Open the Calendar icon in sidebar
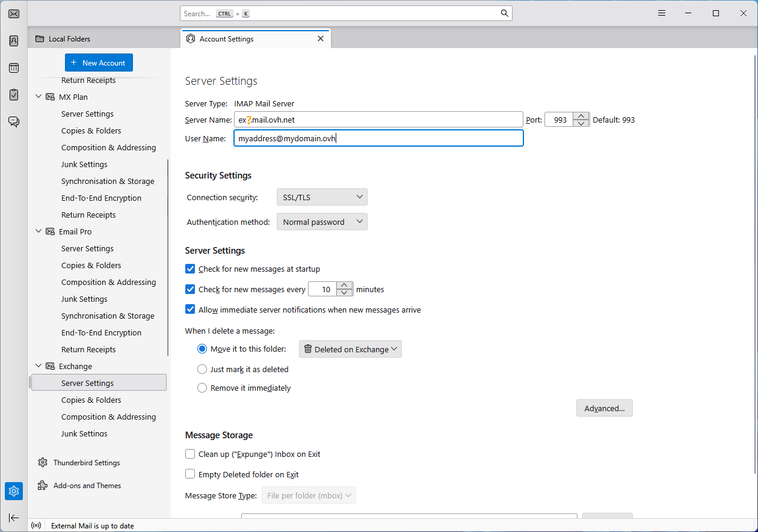758x532 pixels. pos(13,68)
